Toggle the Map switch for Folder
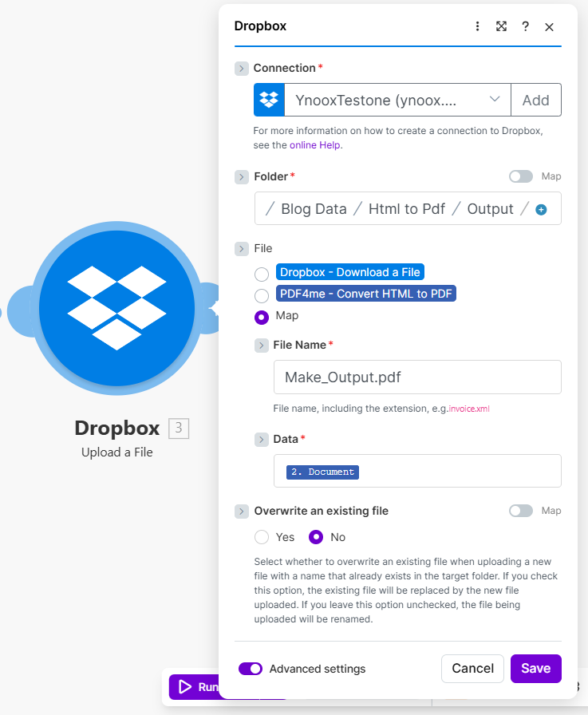Image resolution: width=588 pixels, height=715 pixels. [x=520, y=176]
